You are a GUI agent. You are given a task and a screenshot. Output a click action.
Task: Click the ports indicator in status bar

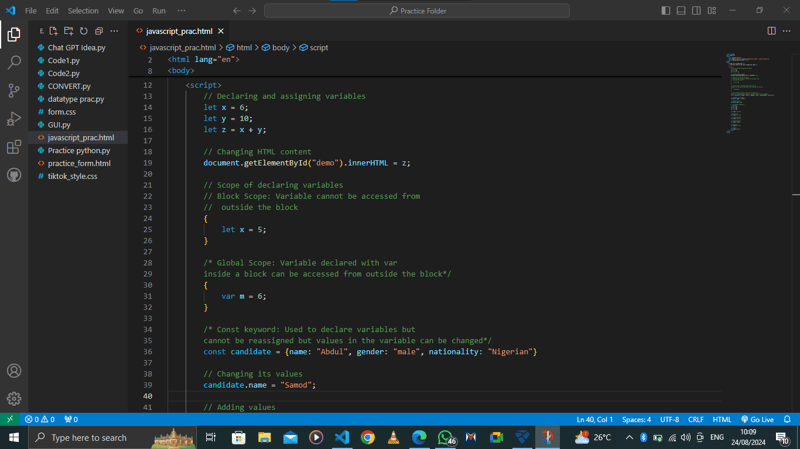[x=71, y=419]
